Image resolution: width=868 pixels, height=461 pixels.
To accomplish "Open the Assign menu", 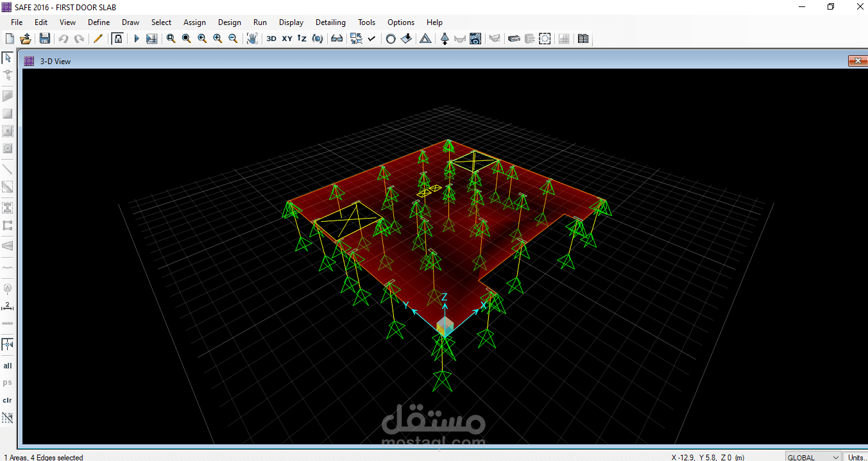I will click(195, 22).
